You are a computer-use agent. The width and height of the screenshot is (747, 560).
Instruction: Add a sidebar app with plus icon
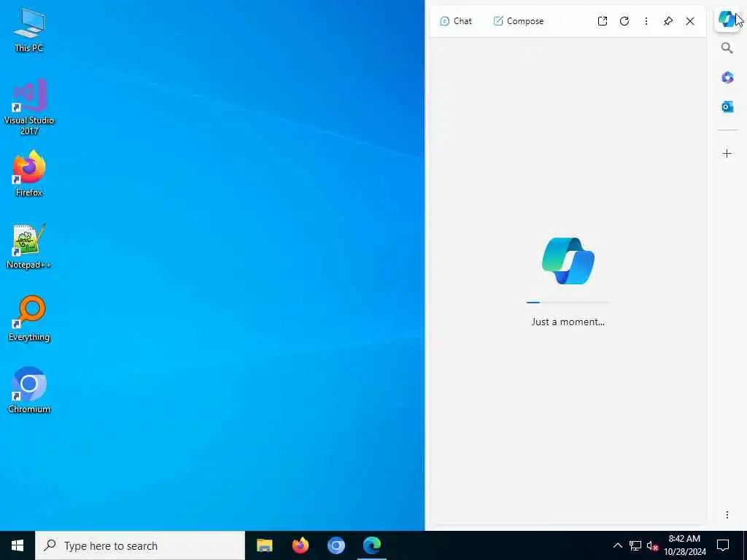tap(727, 153)
